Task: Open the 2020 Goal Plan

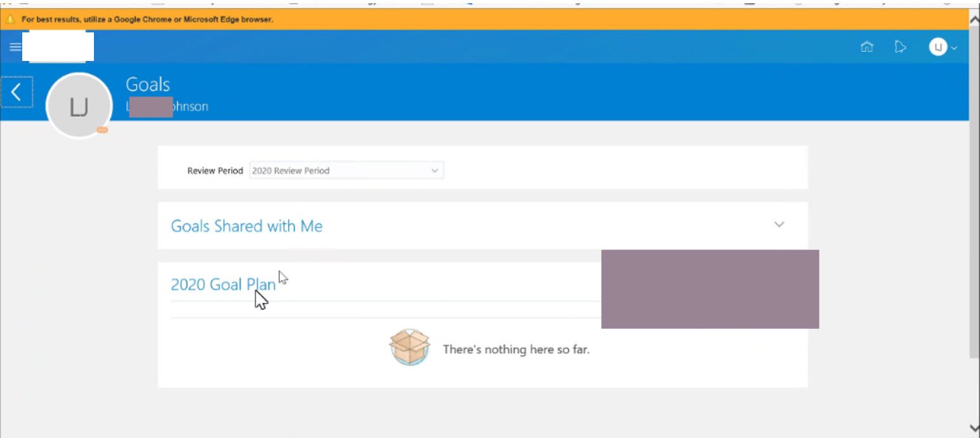Action: click(x=222, y=284)
